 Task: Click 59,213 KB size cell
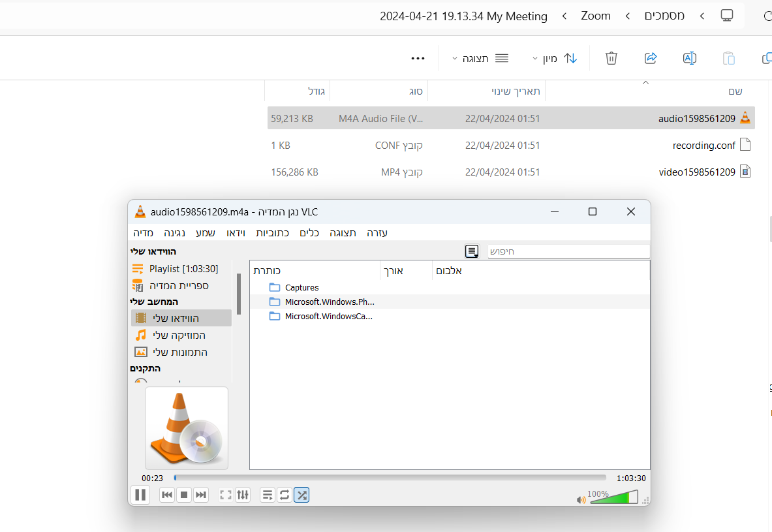coord(292,119)
